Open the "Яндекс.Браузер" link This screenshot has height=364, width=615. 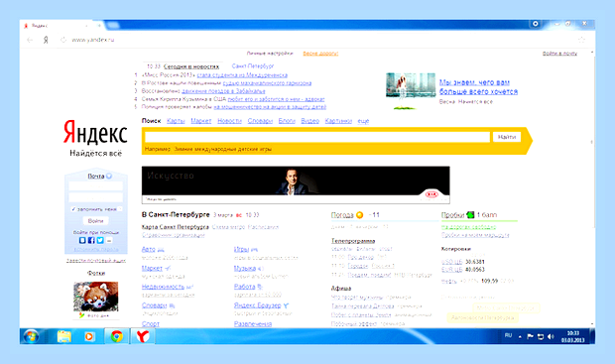click(x=258, y=305)
